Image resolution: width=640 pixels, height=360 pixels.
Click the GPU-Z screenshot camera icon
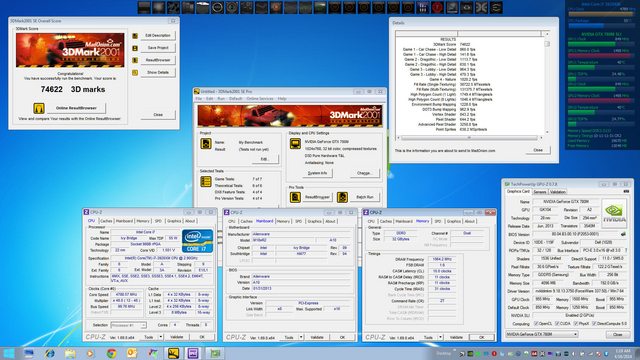click(626, 191)
